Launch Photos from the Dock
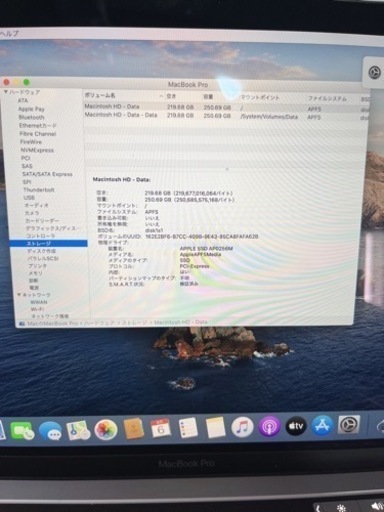Viewport: 384px width, 512px height. point(106,430)
